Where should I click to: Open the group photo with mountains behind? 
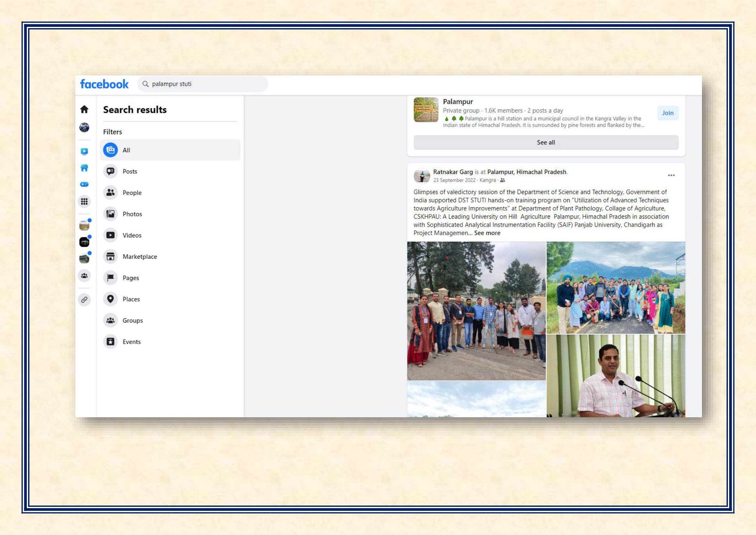(616, 288)
